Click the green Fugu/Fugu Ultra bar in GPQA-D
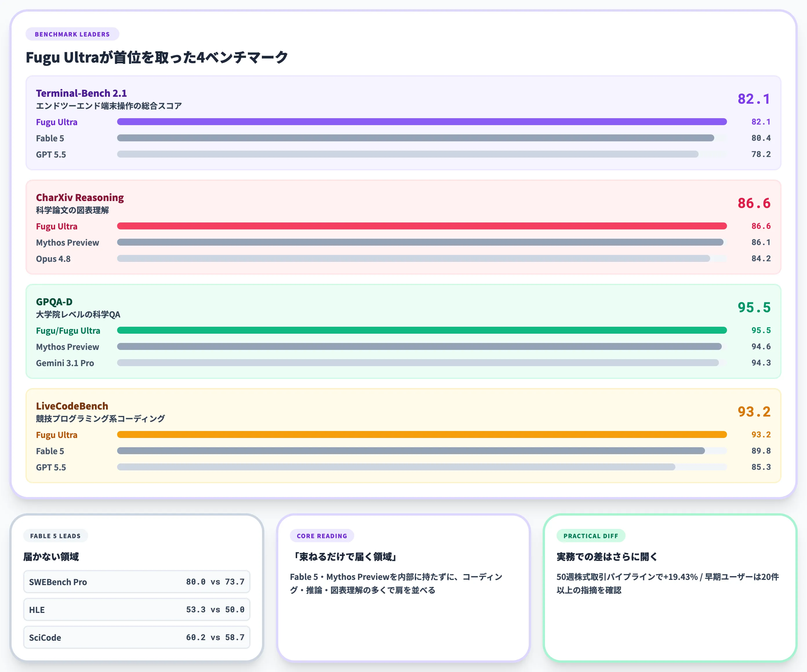The image size is (807, 672). pos(422,330)
